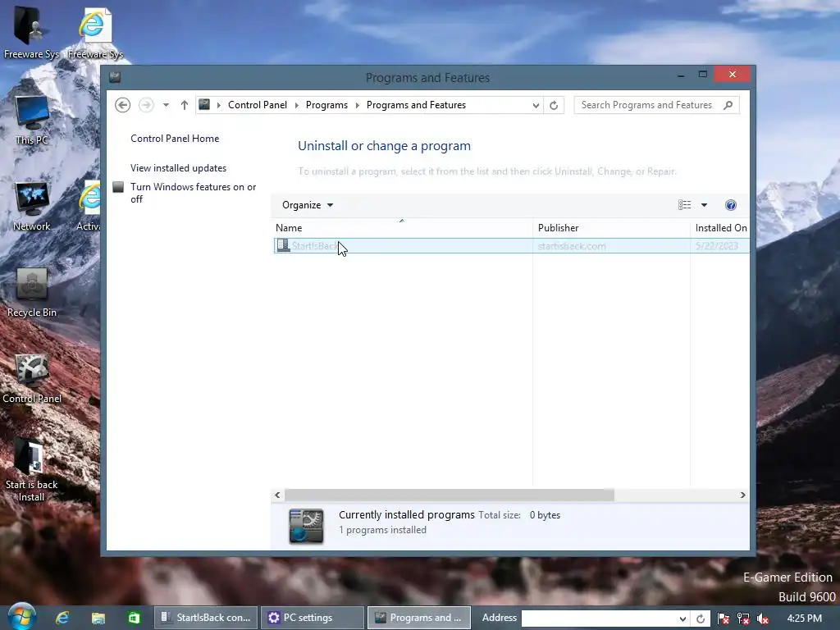Close the Programs and Features window
Image resolution: width=840 pixels, height=630 pixels.
click(x=733, y=75)
